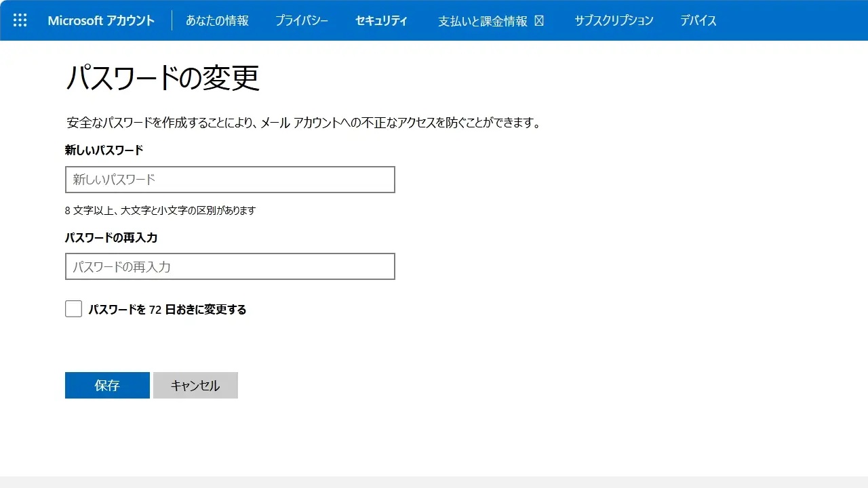Navigate to the サブスクリプション tab
Image resolution: width=868 pixels, height=488 pixels.
(614, 20)
